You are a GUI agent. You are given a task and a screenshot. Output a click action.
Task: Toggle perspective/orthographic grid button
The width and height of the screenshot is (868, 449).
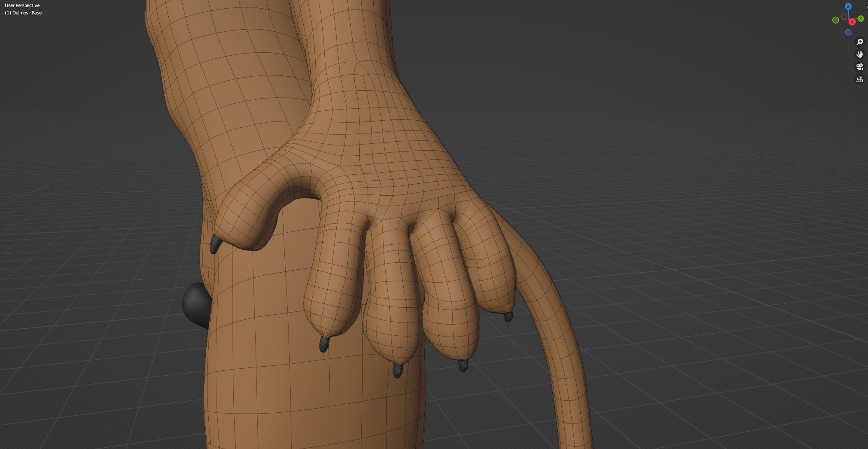(x=860, y=79)
